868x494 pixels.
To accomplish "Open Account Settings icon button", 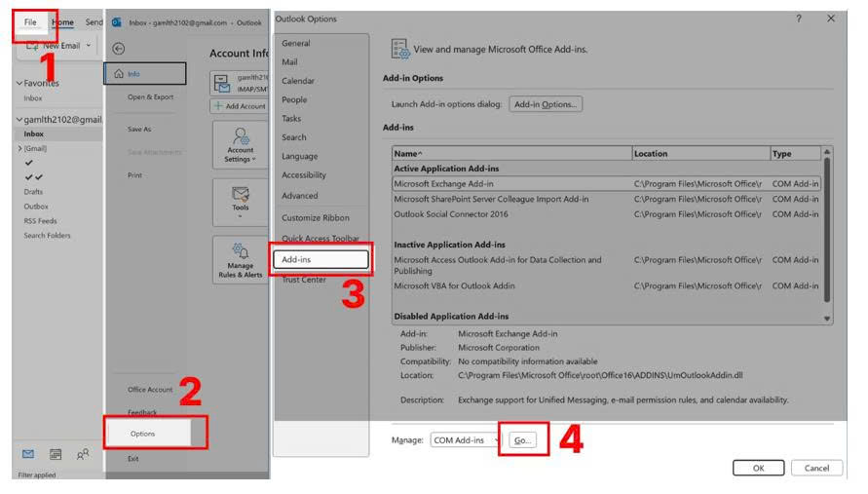I will point(241,145).
